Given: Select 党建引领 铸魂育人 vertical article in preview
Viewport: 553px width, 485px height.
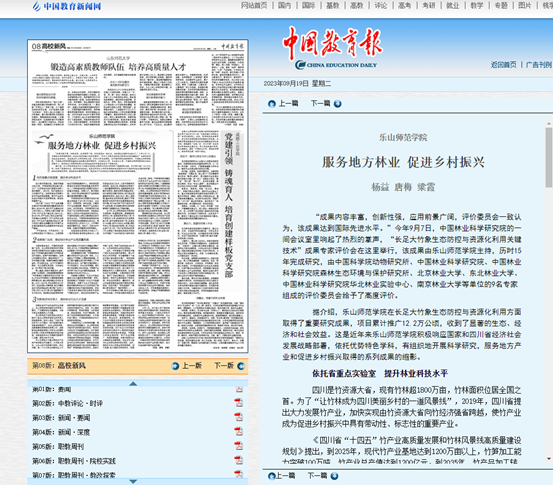Looking at the screenshot, I should pyautogui.click(x=229, y=205).
